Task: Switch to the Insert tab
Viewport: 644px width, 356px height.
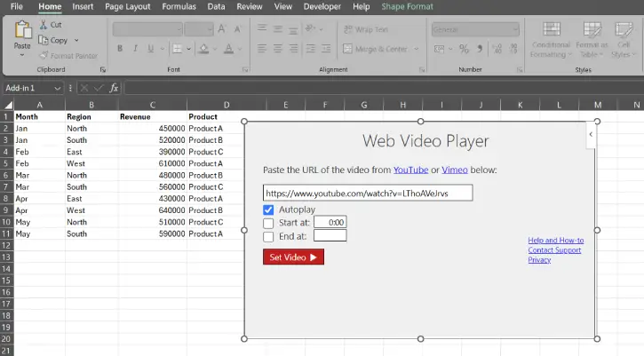Action: (x=83, y=6)
